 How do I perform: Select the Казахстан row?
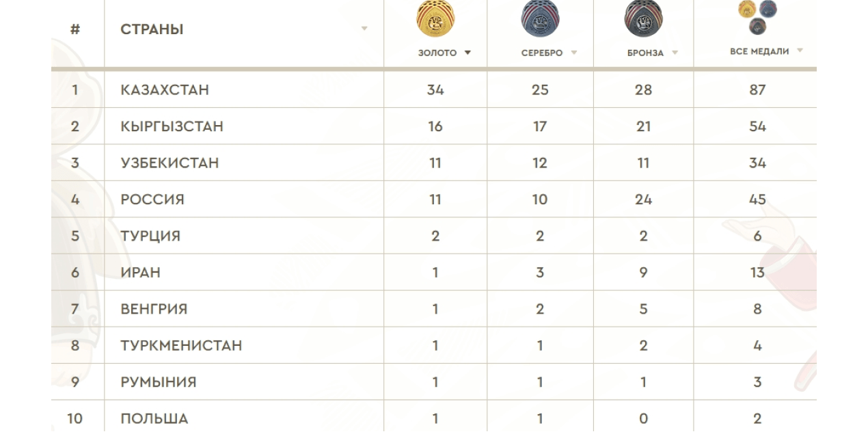tap(165, 90)
